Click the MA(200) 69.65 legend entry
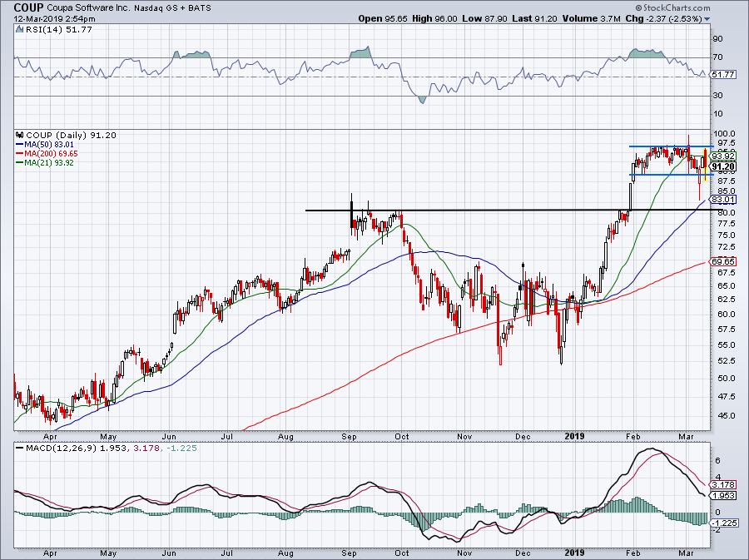Screen dimensions: 749x560 [47, 154]
